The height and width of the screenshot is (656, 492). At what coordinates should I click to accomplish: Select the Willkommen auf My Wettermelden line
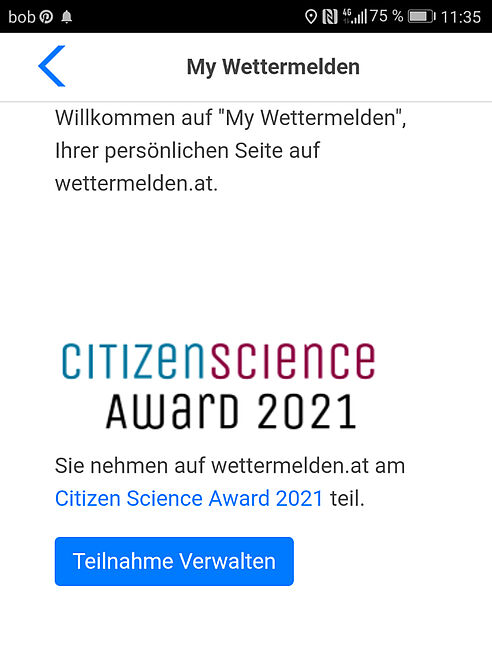pyautogui.click(x=231, y=118)
